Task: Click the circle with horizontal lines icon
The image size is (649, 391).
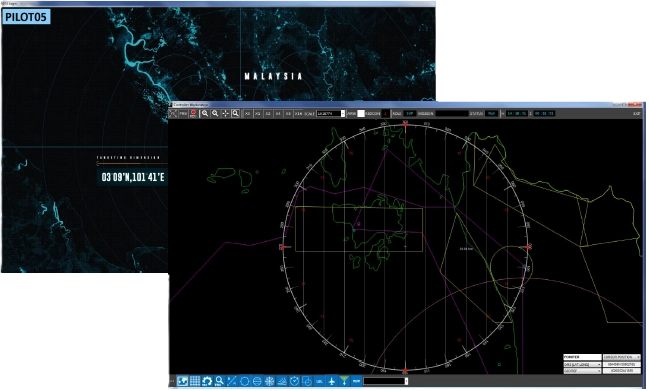Action: point(257,381)
